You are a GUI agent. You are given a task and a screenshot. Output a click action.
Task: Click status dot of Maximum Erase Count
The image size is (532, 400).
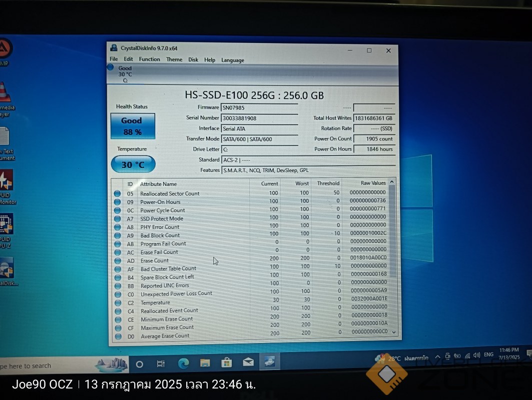point(118,328)
